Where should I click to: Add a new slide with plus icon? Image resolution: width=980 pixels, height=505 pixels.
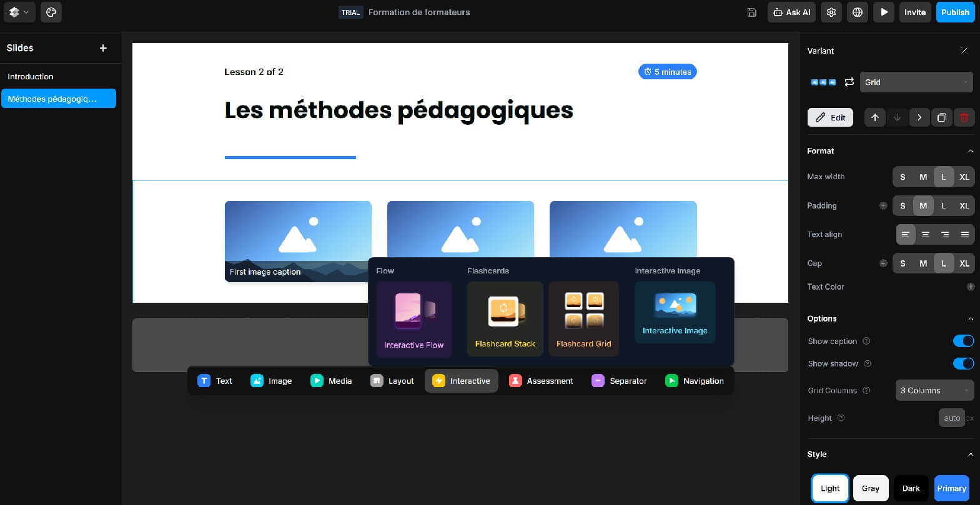click(x=103, y=48)
